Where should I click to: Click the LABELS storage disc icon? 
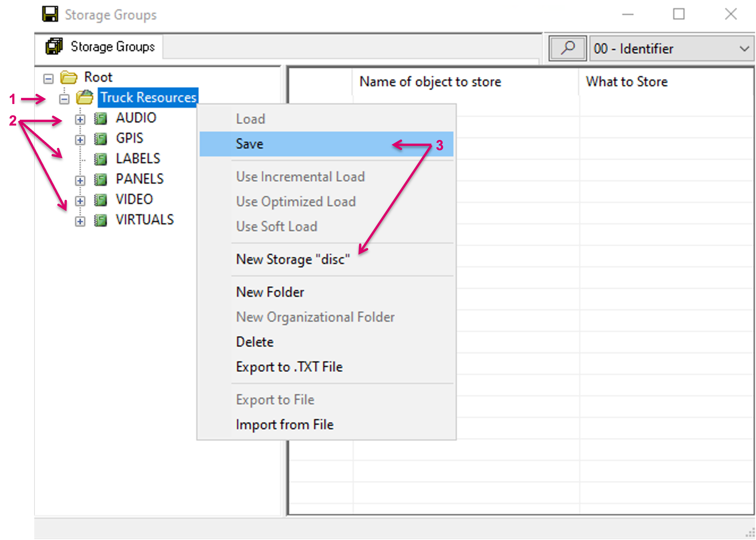[x=100, y=159]
